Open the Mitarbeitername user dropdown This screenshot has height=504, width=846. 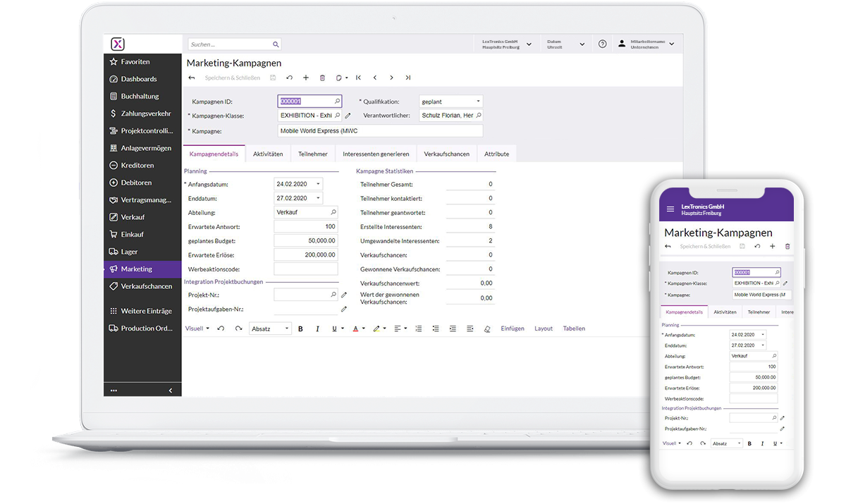pos(646,44)
